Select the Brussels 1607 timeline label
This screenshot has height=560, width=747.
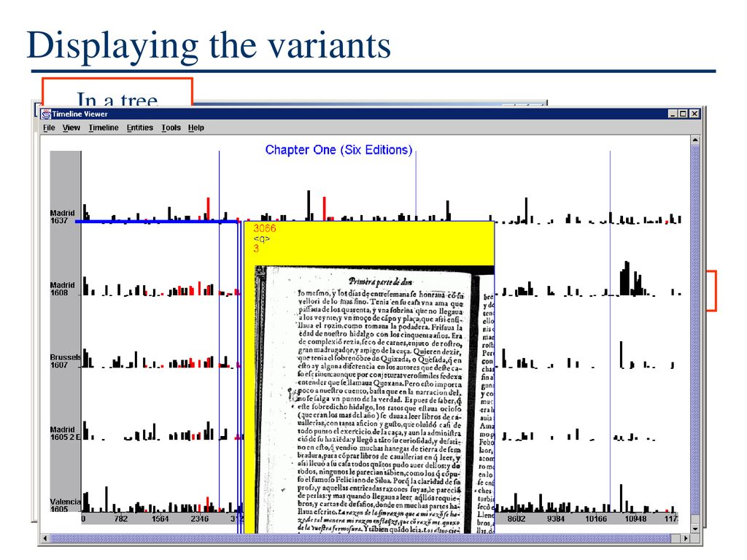tap(65, 361)
